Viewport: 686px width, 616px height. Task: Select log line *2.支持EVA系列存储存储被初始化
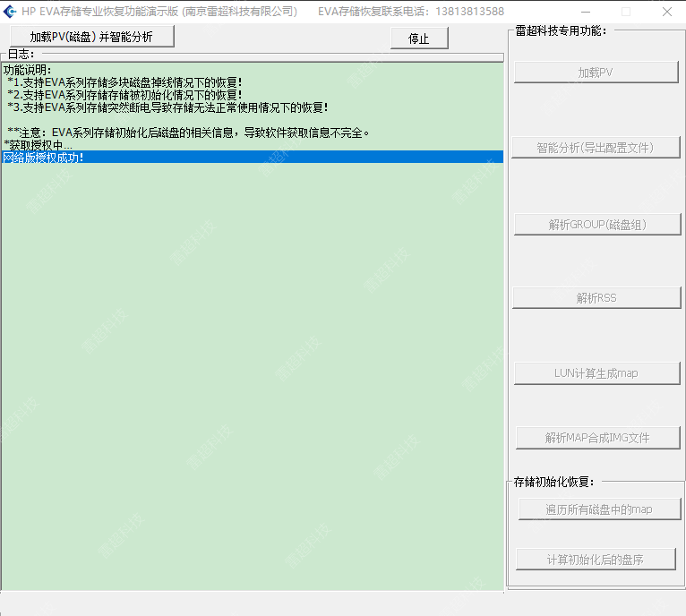[x=253, y=95]
